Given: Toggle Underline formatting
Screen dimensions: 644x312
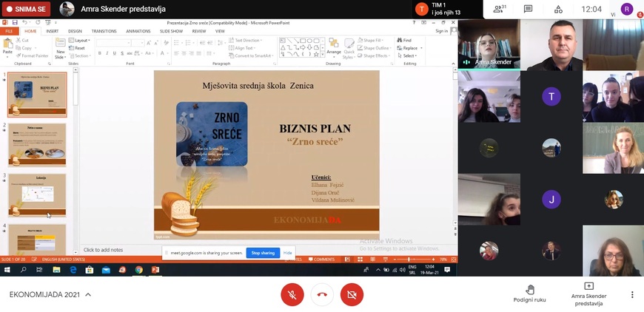Looking at the screenshot, I should click(115, 53).
